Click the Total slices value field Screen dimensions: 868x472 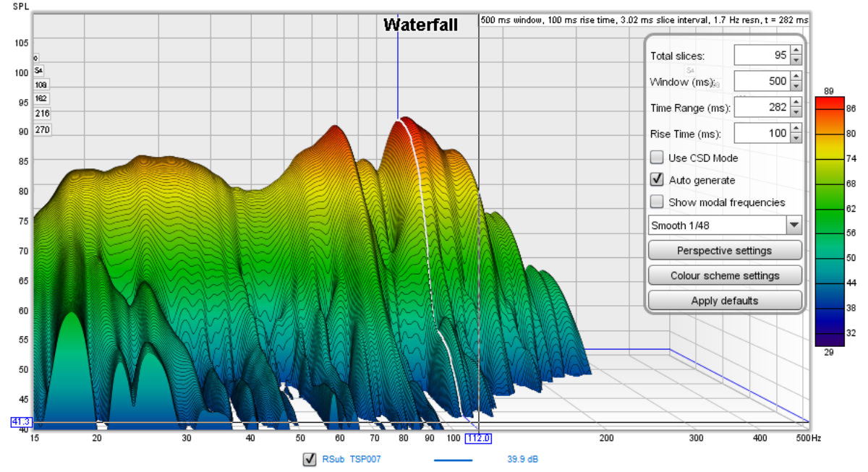tap(761, 56)
